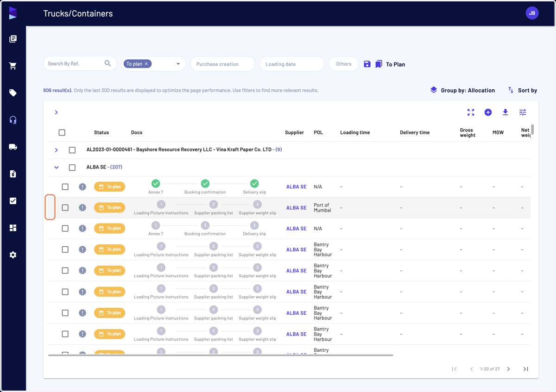The image size is (556, 392).
Task: Open the settings gear in sidebar
Action: [x=13, y=255]
